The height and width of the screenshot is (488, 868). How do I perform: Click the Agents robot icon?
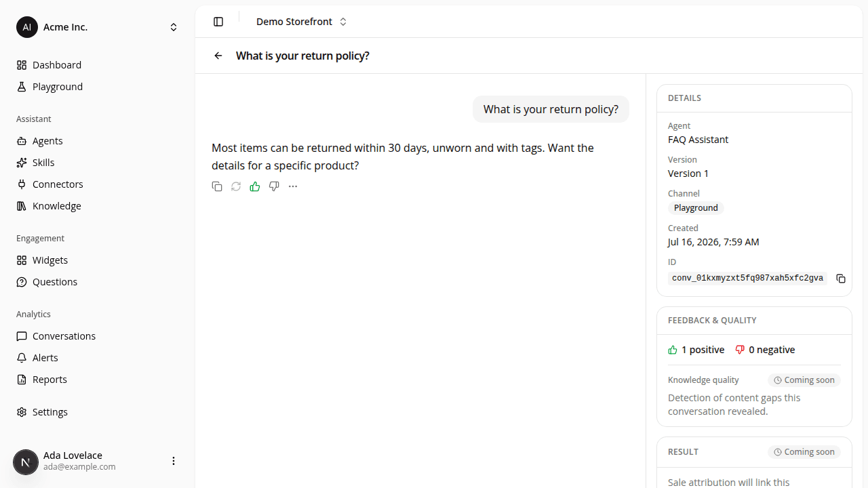tap(22, 141)
